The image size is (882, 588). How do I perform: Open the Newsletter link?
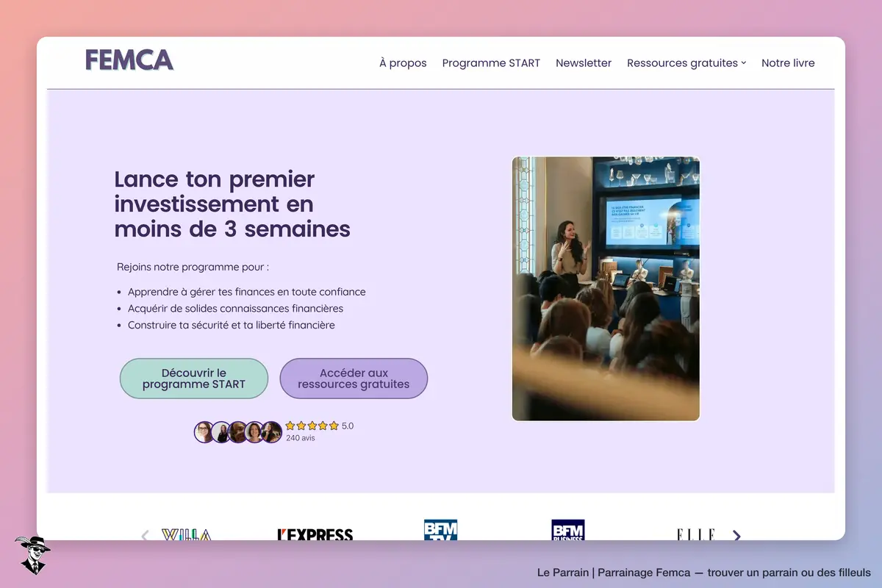584,63
